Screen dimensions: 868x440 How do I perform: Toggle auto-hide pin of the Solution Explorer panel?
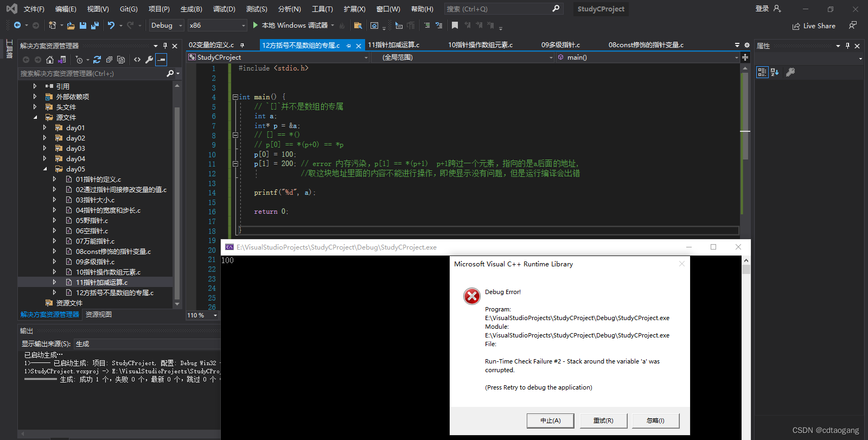[165, 46]
